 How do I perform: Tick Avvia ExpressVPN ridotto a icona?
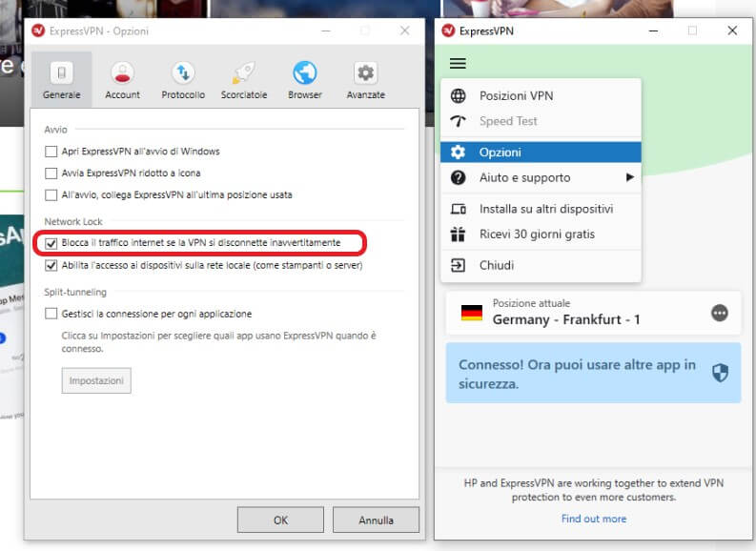[51, 173]
